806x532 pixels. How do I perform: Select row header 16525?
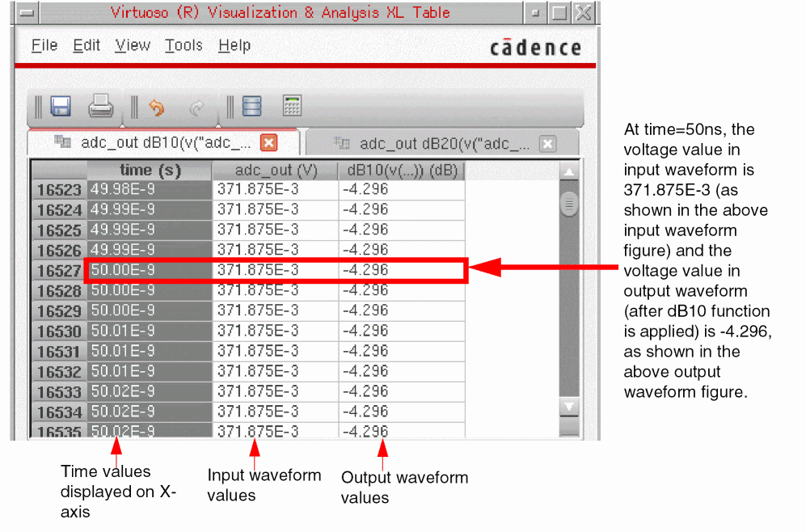pyautogui.click(x=59, y=230)
